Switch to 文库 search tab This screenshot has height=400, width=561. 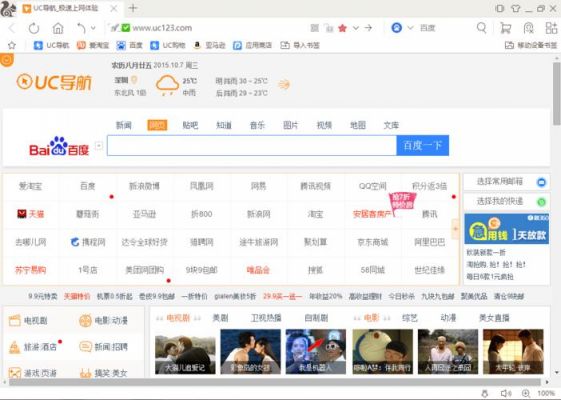391,125
